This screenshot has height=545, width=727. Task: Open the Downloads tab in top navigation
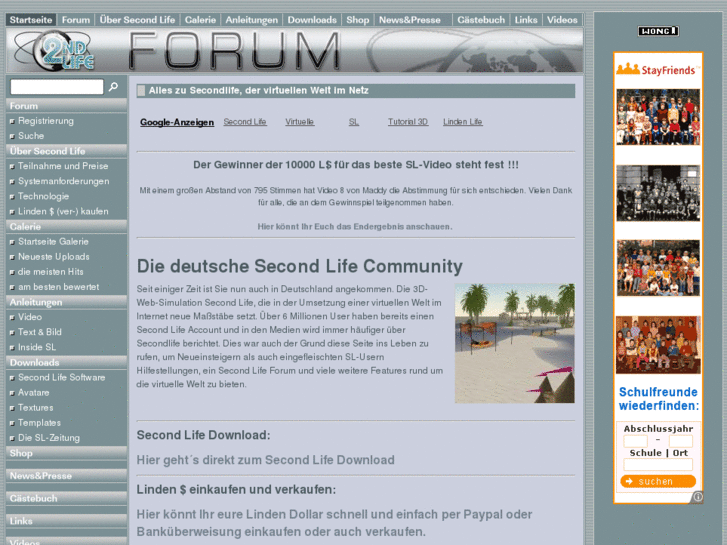click(x=312, y=19)
